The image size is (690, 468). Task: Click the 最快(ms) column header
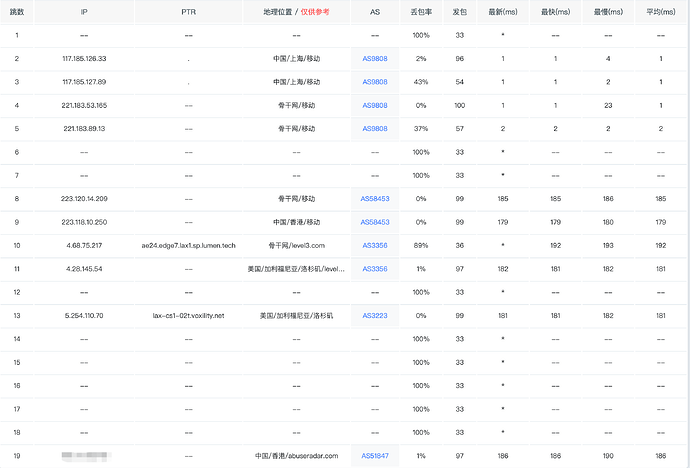point(555,12)
